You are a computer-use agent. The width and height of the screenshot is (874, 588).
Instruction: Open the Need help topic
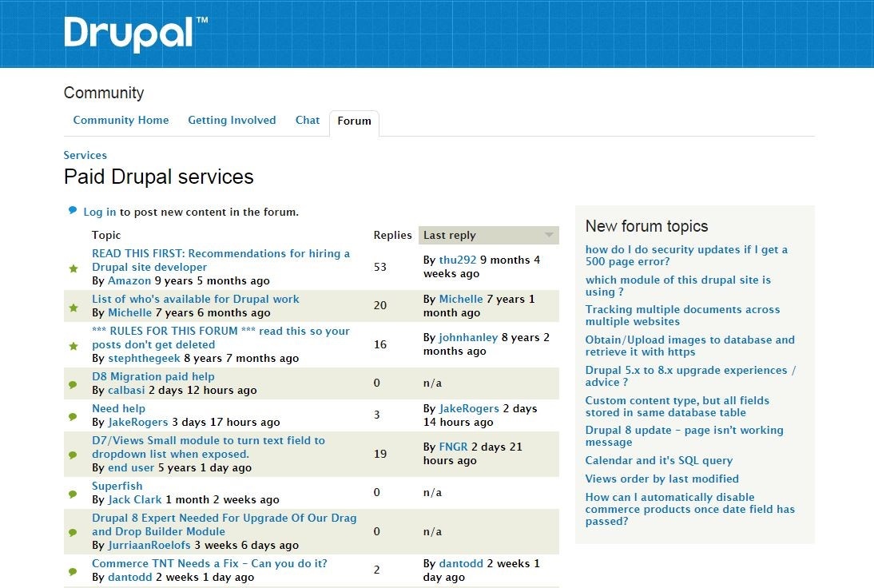coord(119,408)
